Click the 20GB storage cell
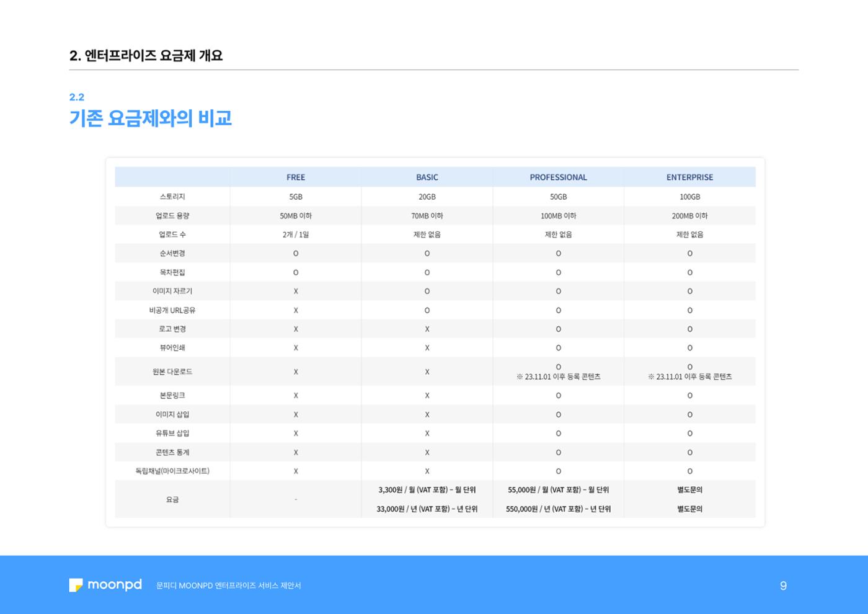 427,197
